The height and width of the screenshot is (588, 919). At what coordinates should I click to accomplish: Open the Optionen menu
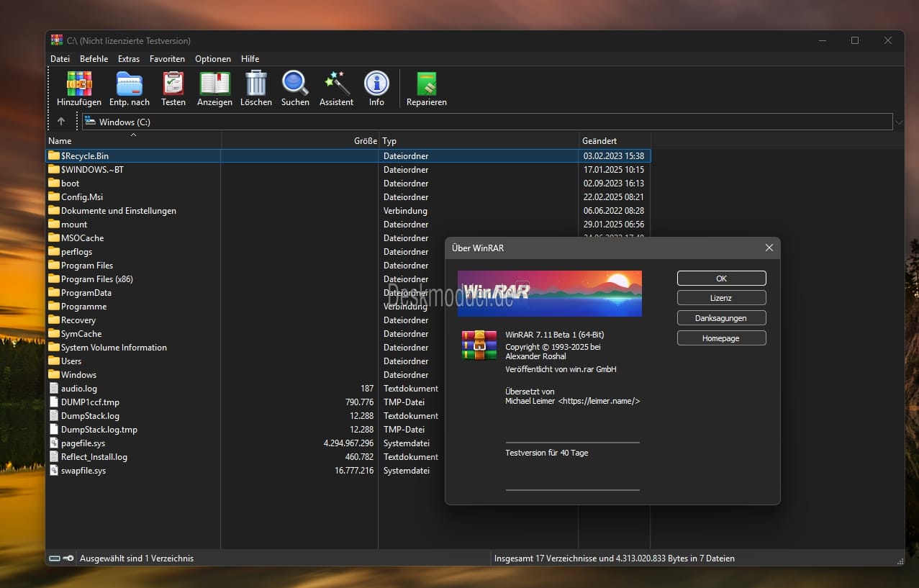pos(213,59)
